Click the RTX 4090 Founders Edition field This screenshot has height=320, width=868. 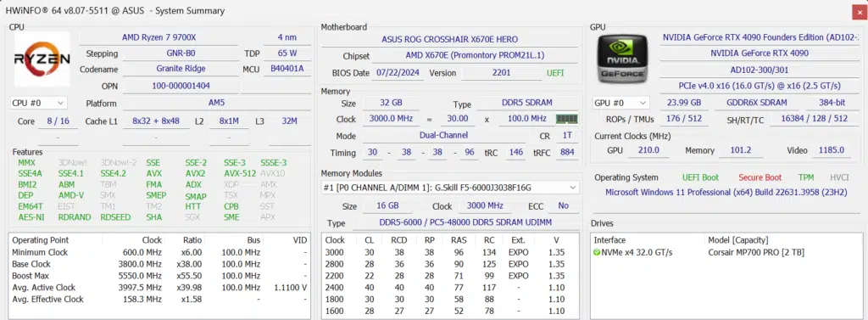(x=759, y=37)
